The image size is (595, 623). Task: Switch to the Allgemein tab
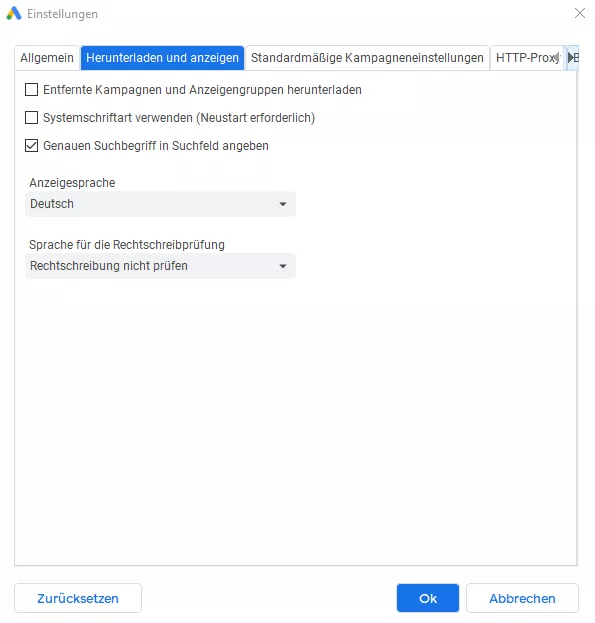point(47,58)
